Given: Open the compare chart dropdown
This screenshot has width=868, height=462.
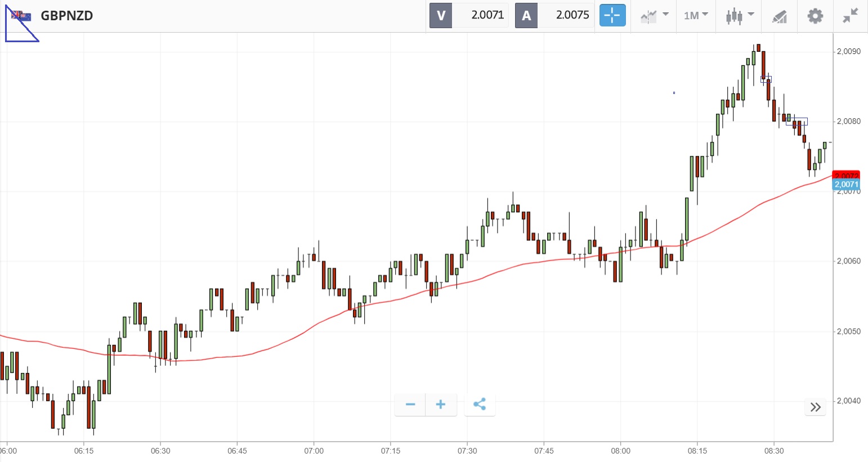Looking at the screenshot, I should [654, 15].
